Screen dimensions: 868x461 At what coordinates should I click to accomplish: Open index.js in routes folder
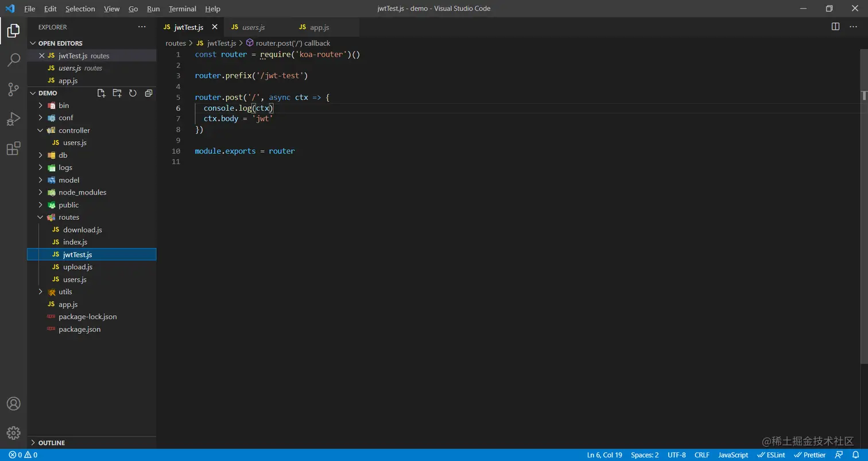click(92, 242)
